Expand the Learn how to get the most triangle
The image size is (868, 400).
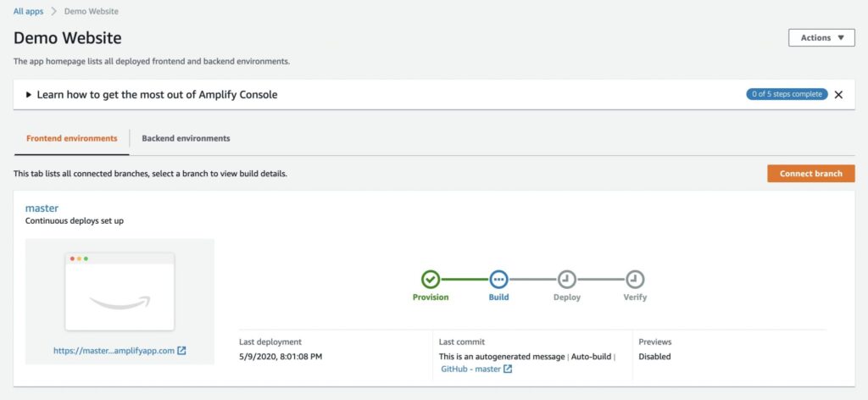tap(29, 95)
